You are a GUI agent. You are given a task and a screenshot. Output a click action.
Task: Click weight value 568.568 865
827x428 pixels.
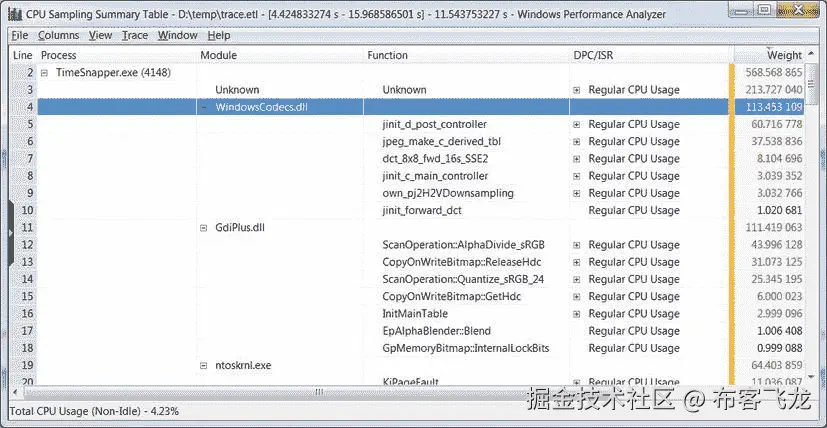tap(774, 73)
